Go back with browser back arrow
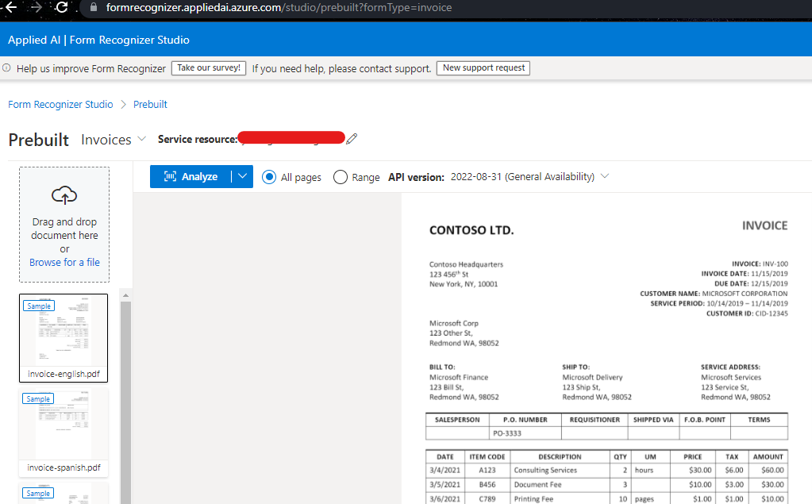Image resolution: width=812 pixels, height=504 pixels. point(11,7)
